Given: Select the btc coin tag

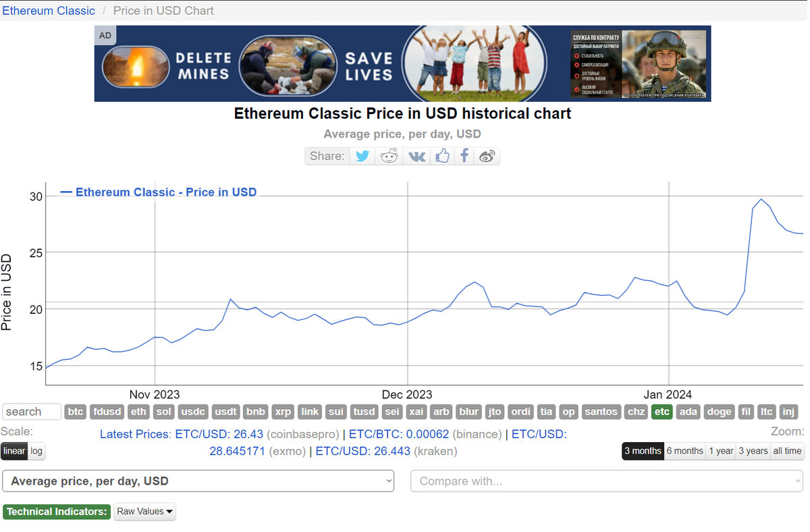Looking at the screenshot, I should point(76,412).
